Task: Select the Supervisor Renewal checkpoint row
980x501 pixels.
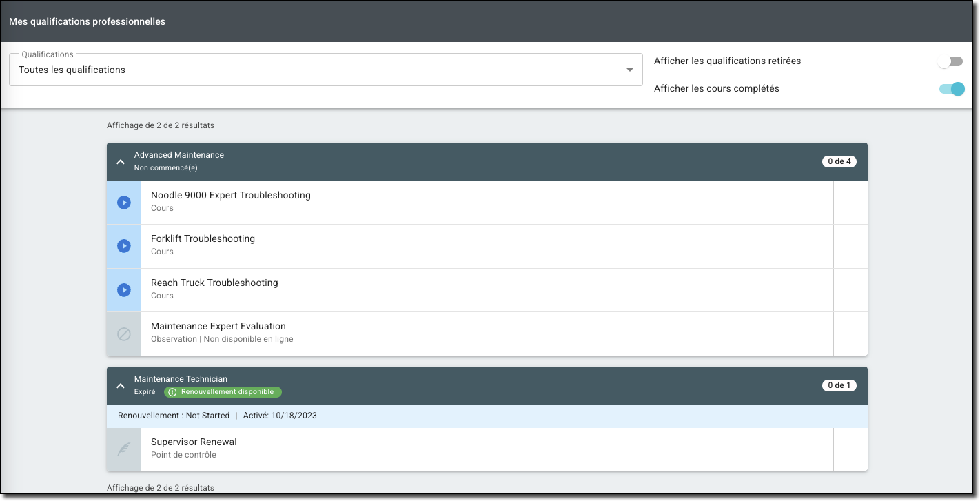Action: (x=482, y=449)
